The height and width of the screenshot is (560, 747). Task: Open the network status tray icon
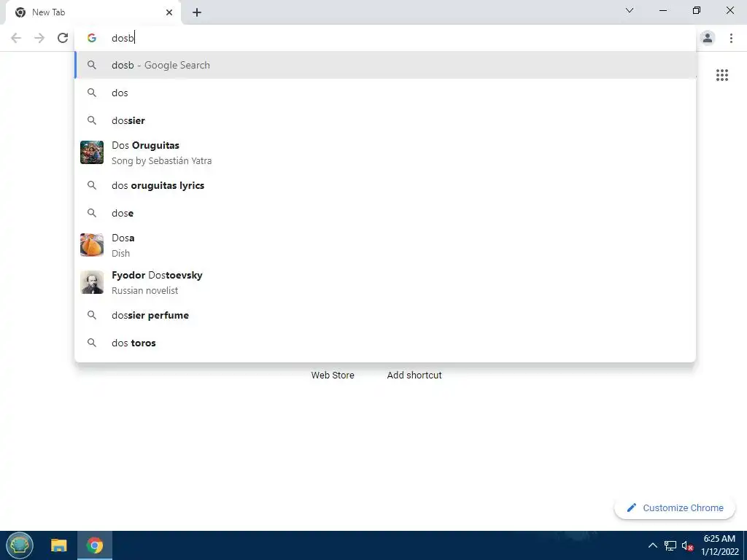tap(670, 545)
